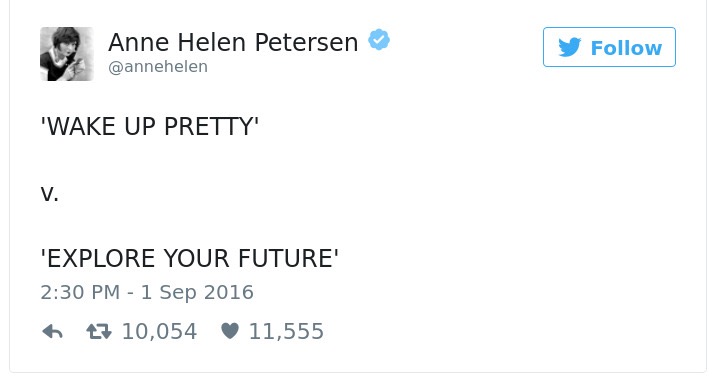Click the '1 Sep 2016' date text
The height and width of the screenshot is (380, 715).
197,292
